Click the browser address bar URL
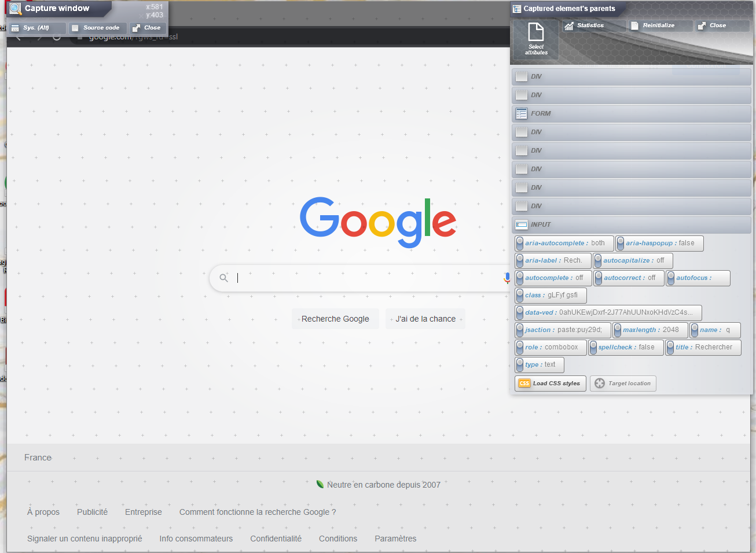This screenshot has width=756, height=553. pyautogui.click(x=133, y=36)
